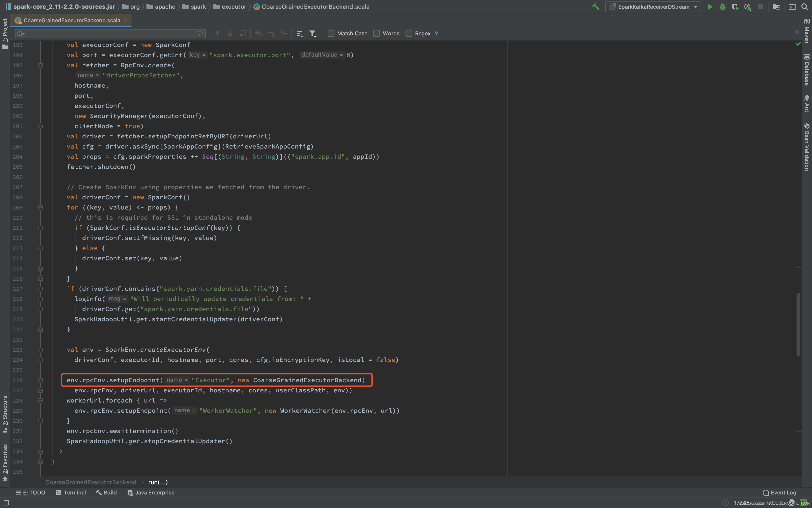Toggle multiline search icon in find bar
Screen dimensions: 812x508
coord(300,34)
